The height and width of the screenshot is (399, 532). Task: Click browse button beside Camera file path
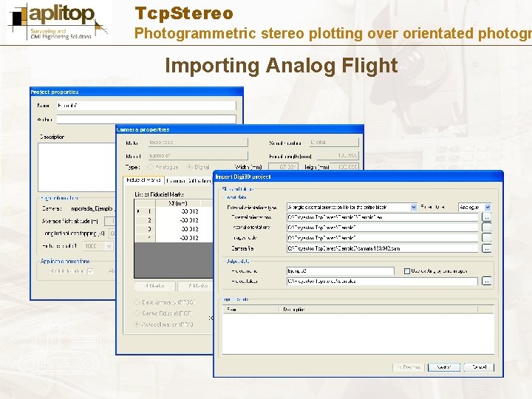[x=486, y=248]
